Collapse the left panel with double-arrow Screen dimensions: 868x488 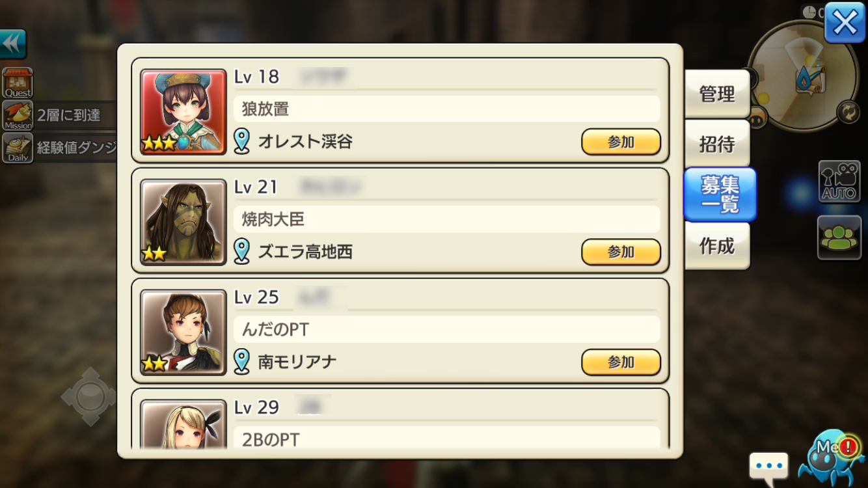pos(13,44)
